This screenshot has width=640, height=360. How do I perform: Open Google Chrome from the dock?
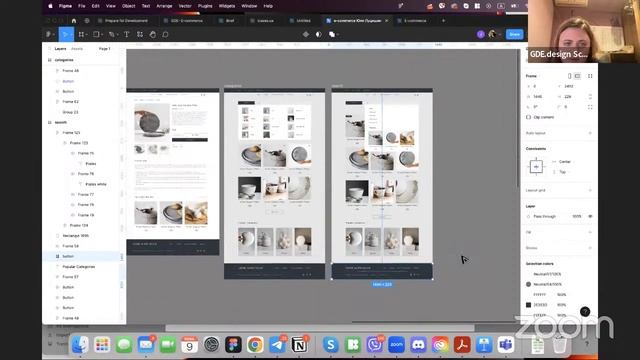point(255,345)
